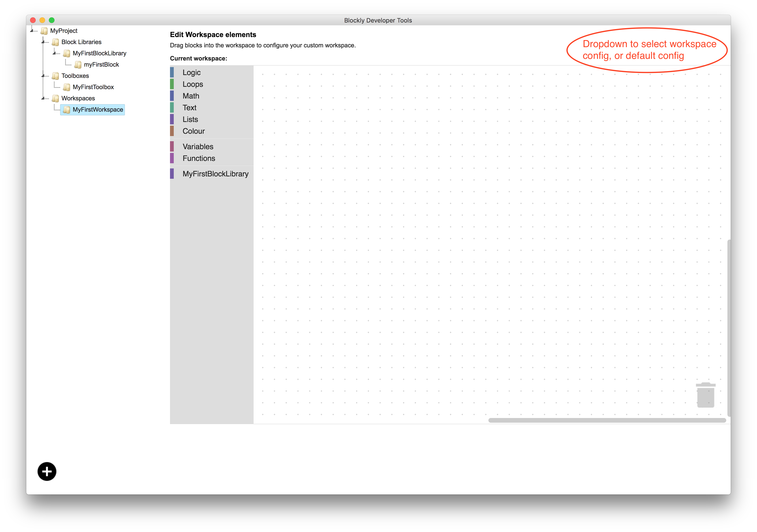The height and width of the screenshot is (532, 757).
Task: Open the MyFirstBlockLibrary category in the toolbox
Action: [x=216, y=174]
